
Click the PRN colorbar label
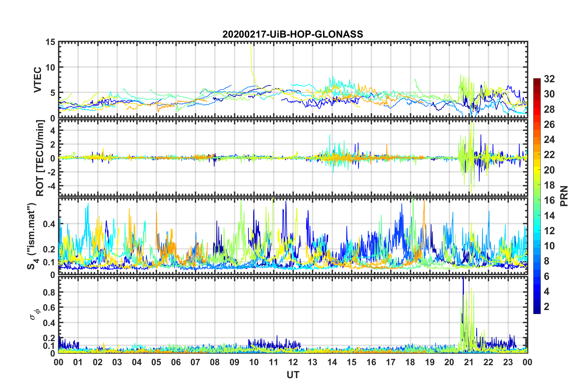(564, 196)
